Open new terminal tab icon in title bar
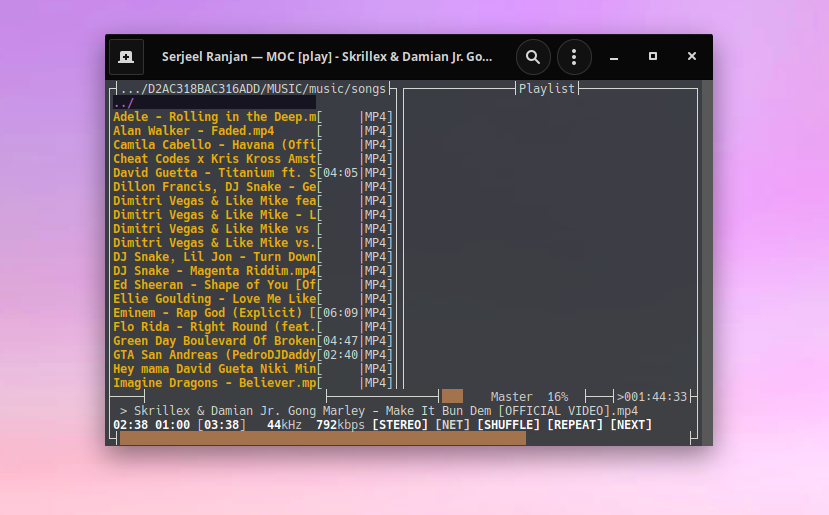829x515 pixels. point(126,57)
